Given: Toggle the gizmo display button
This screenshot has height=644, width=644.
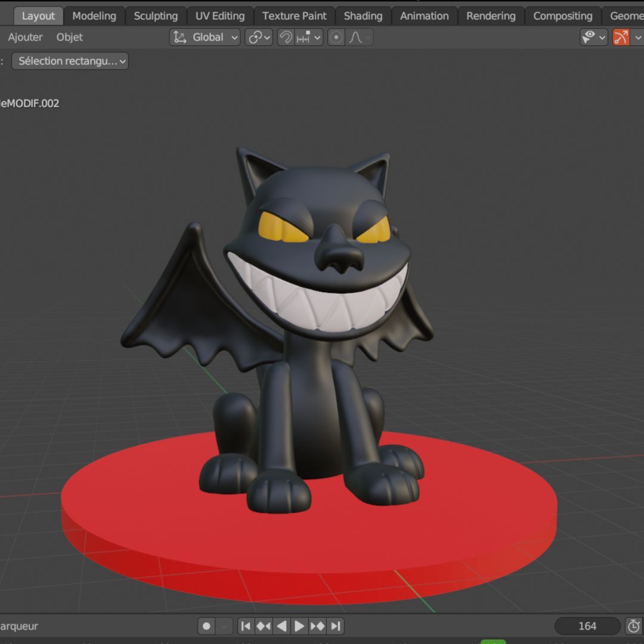Looking at the screenshot, I should [x=621, y=38].
